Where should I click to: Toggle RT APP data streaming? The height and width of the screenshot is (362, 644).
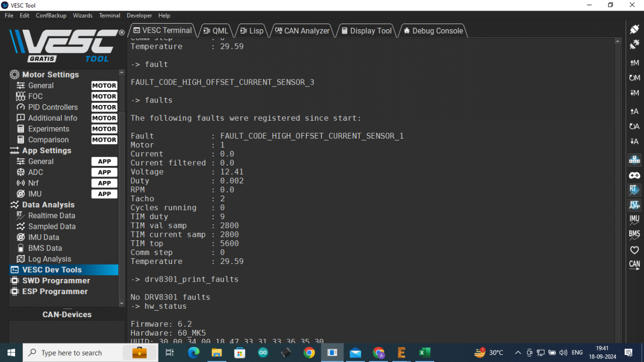coord(634,205)
